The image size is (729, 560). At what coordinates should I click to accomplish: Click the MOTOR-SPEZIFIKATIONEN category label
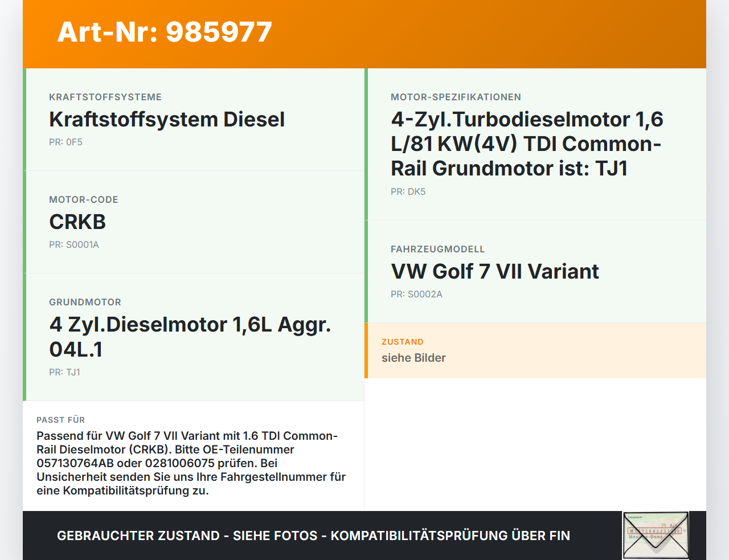456,97
